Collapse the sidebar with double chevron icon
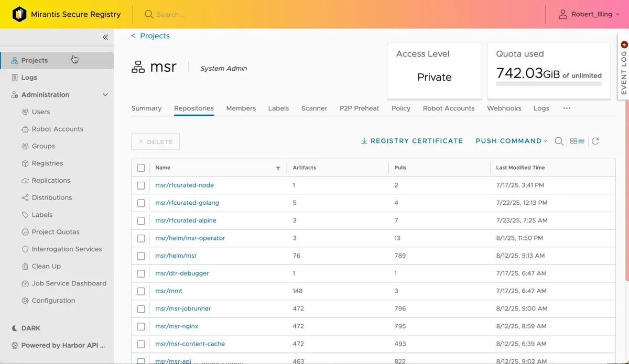 click(x=105, y=37)
